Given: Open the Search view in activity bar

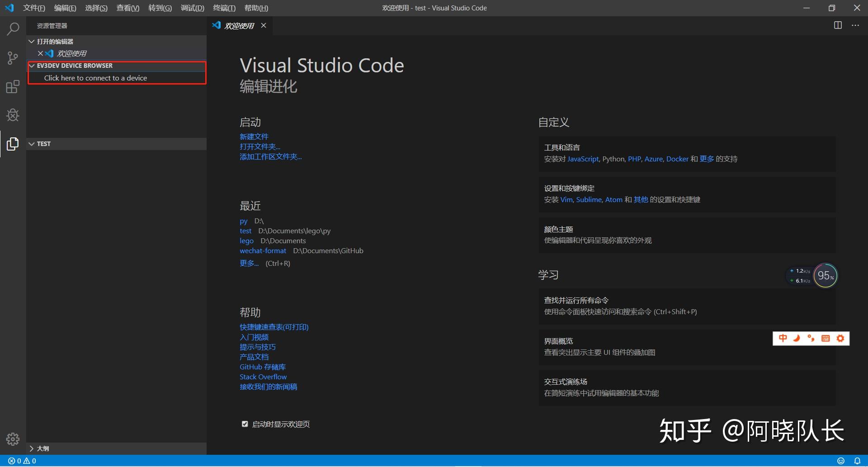Looking at the screenshot, I should tap(12, 28).
